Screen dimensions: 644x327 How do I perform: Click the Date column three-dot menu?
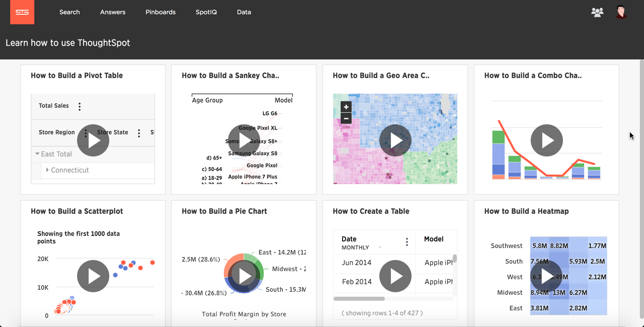point(407,242)
